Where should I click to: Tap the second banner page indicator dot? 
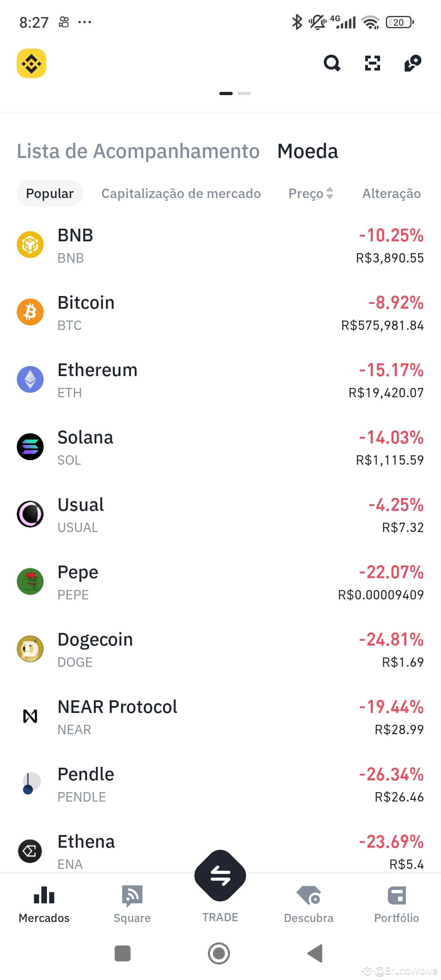point(244,94)
